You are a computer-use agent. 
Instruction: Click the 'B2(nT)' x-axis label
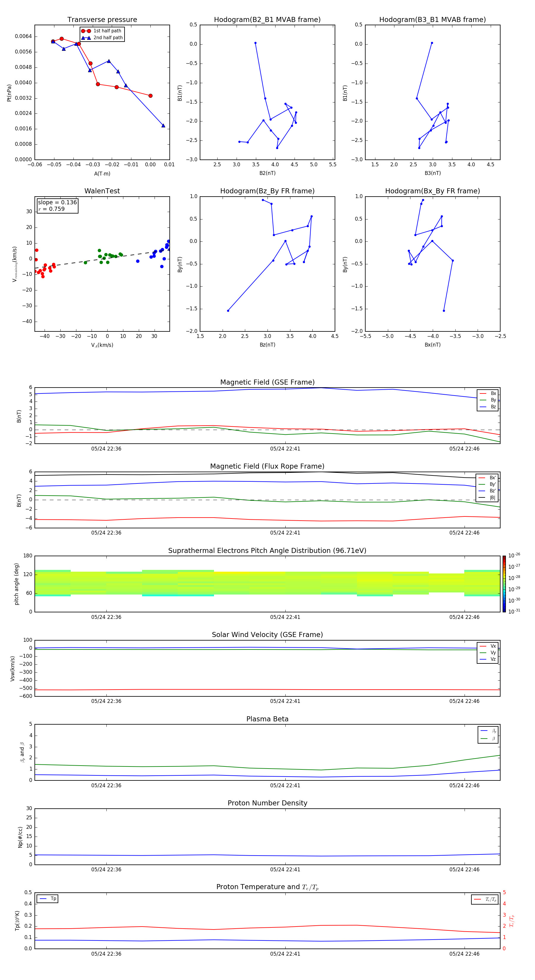[x=267, y=173]
